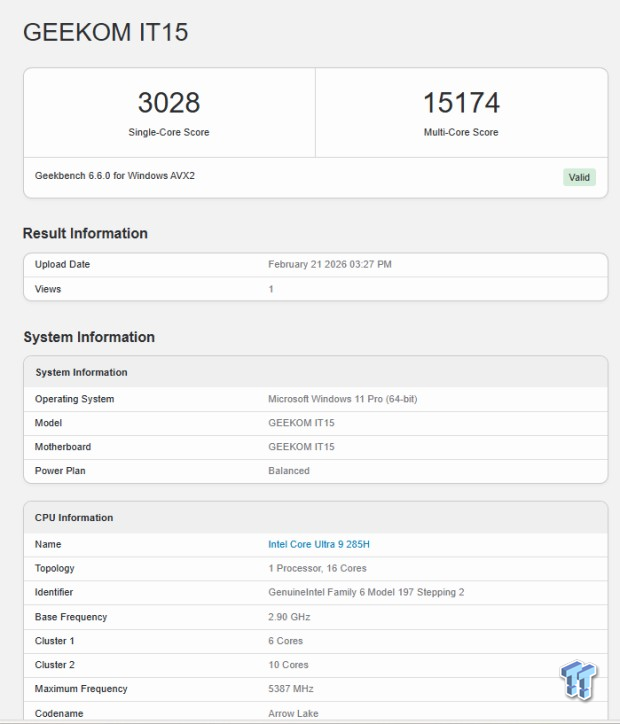Click the Result Information heading
This screenshot has width=620, height=724.
point(85,233)
